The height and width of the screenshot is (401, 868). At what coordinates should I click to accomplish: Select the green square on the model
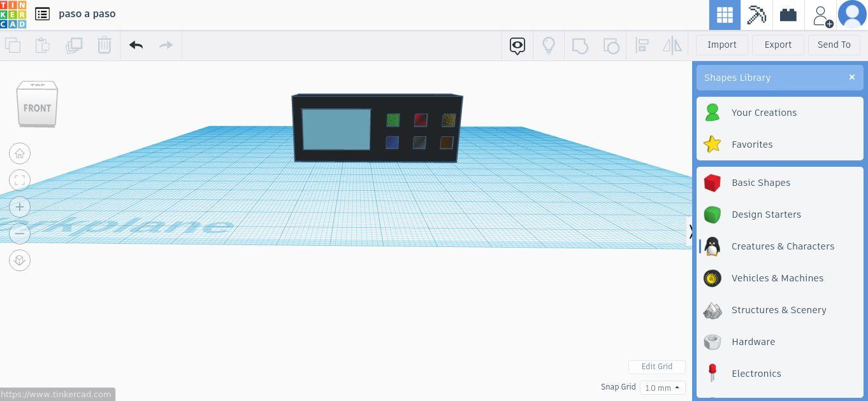coord(393,120)
